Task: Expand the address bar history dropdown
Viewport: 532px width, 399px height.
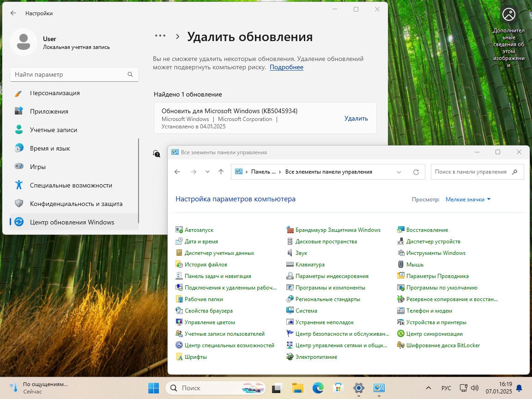Action: click(x=399, y=172)
